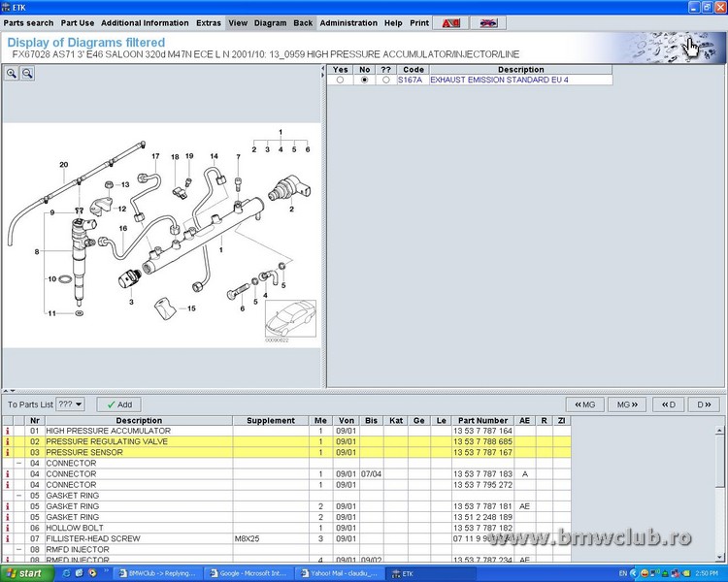Click the zoom out magnifier above diagram
The image size is (728, 582).
pos(27,73)
